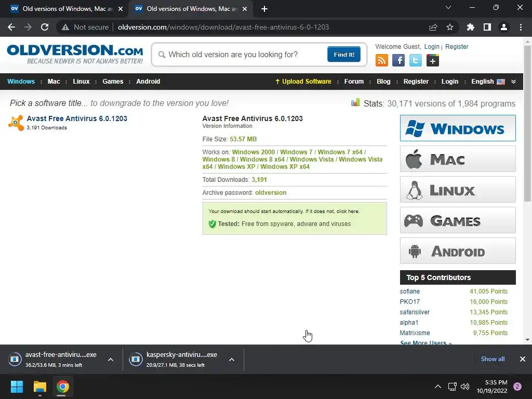This screenshot has width=532, height=399.
Task: Open Chrome tab search chevron
Action: click(x=448, y=7)
